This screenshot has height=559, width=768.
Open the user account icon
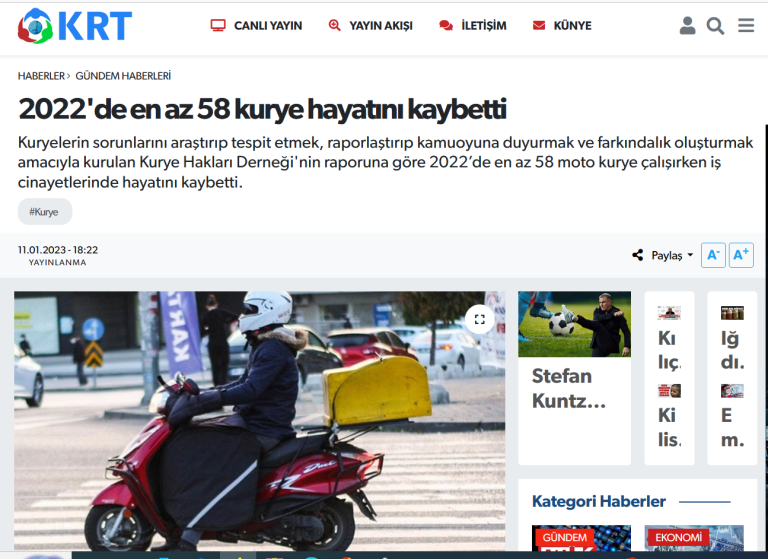687,25
